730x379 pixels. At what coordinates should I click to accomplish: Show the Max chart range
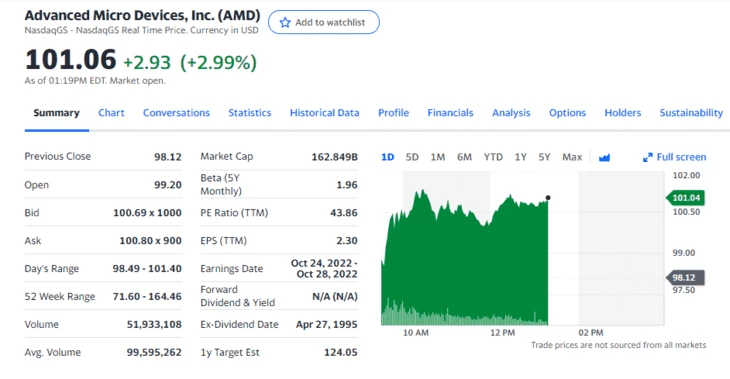coord(572,157)
